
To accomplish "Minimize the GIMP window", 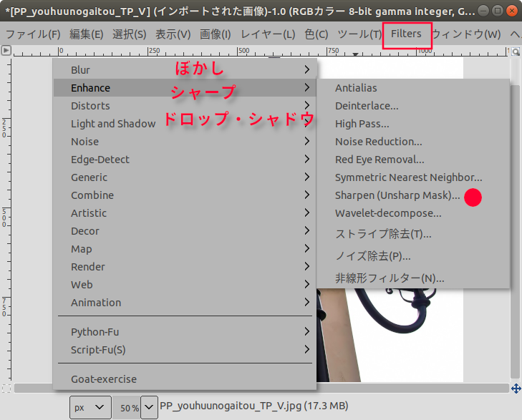I will [x=483, y=11].
